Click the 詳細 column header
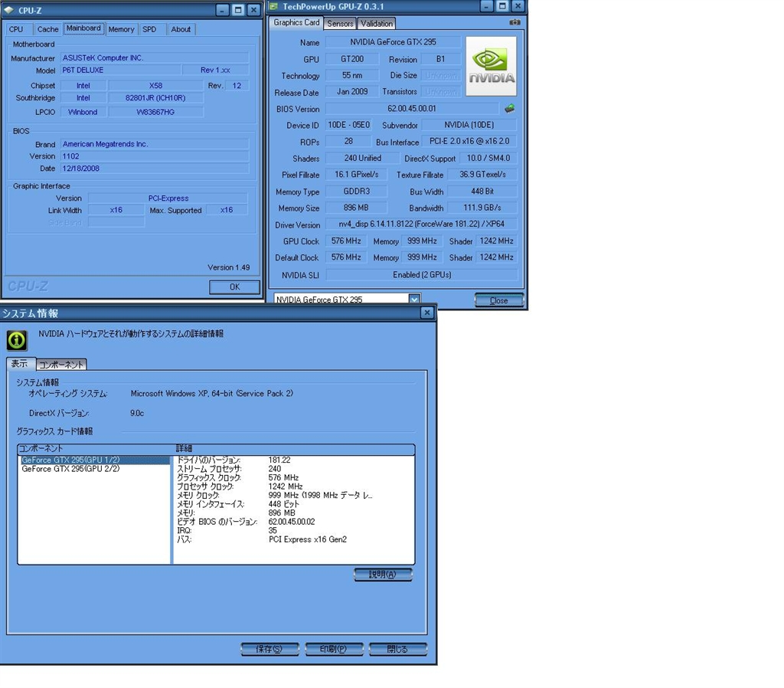784x688 pixels. point(294,449)
